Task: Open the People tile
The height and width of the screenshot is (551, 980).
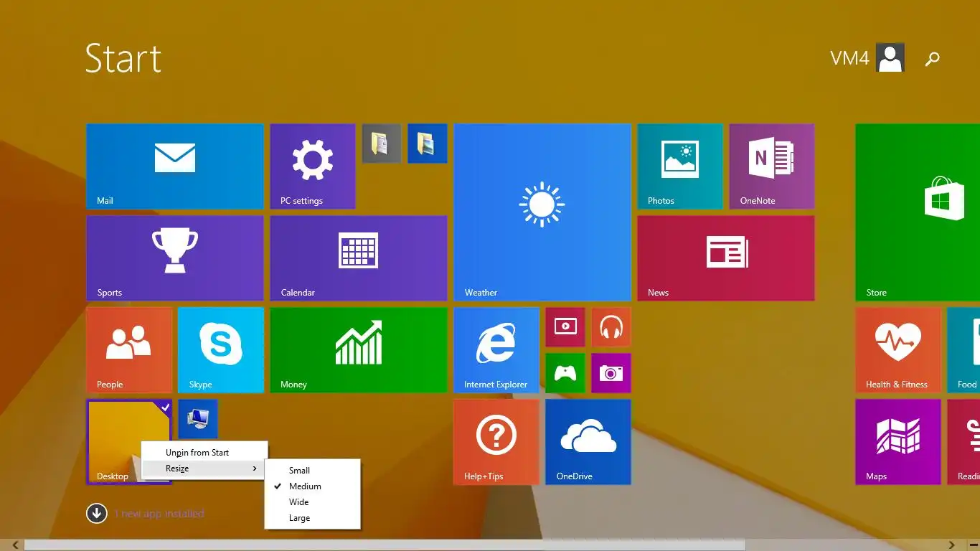Action: pyautogui.click(x=129, y=350)
